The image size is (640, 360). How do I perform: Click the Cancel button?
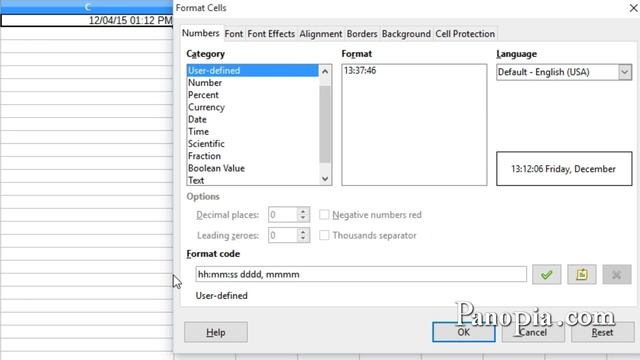coord(533,332)
